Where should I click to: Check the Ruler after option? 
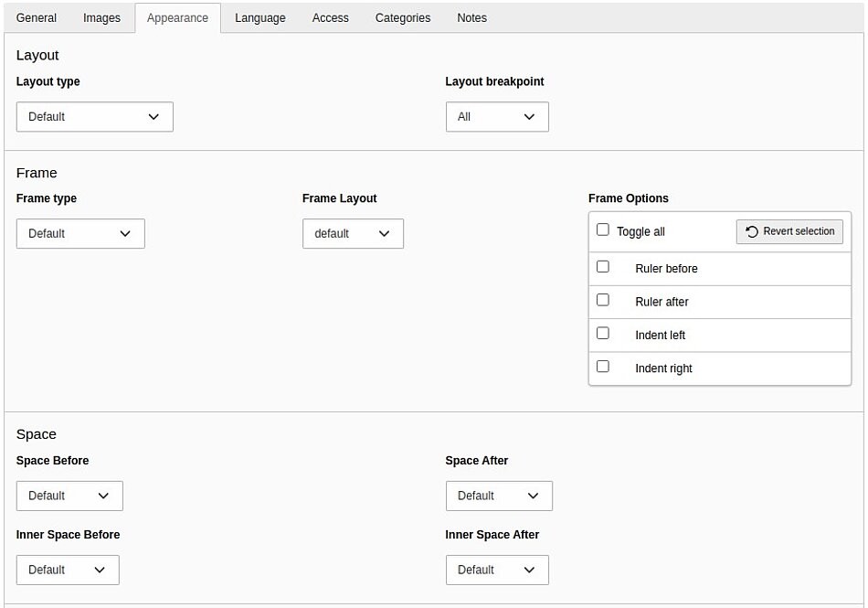tap(603, 300)
